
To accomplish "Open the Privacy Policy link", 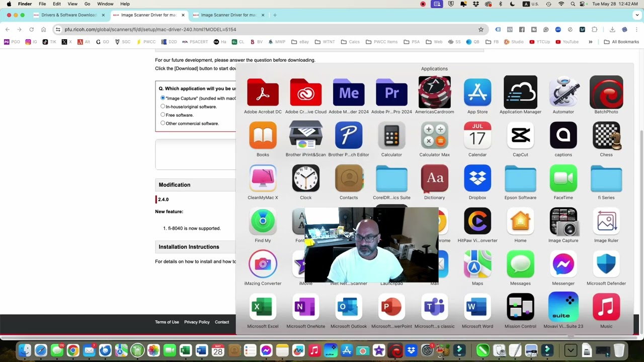I will (x=197, y=322).
